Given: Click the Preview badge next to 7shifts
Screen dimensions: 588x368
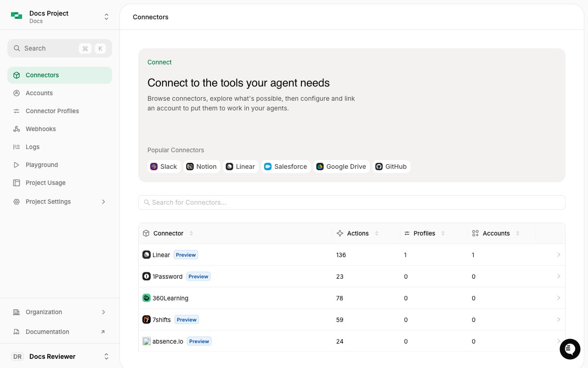Looking at the screenshot, I should pos(187,320).
